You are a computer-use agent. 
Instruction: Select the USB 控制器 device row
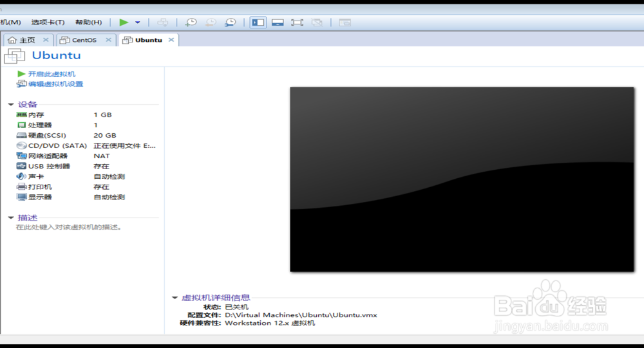point(86,166)
